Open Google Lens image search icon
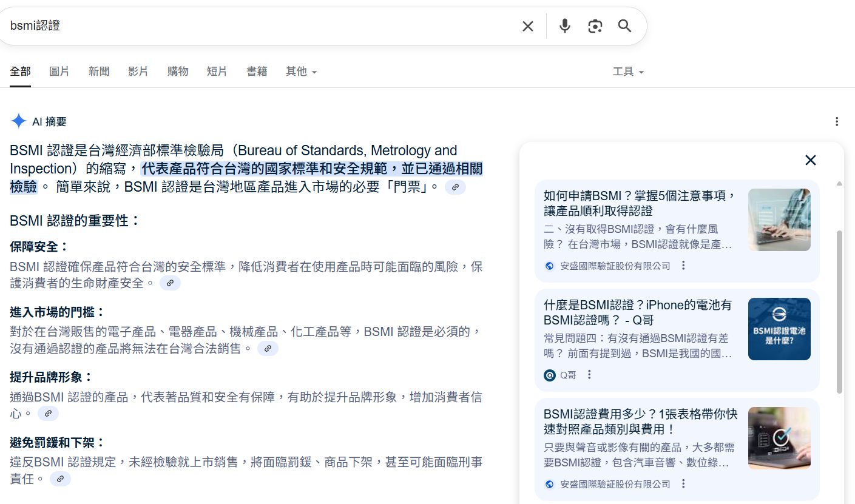This screenshot has width=855, height=504. click(x=595, y=26)
